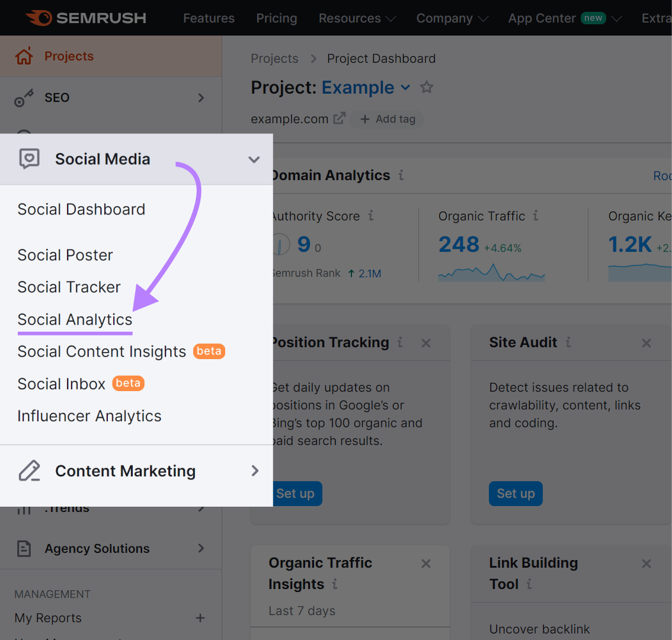Show info for Authority Score
Screen dimensions: 672x640
371,215
